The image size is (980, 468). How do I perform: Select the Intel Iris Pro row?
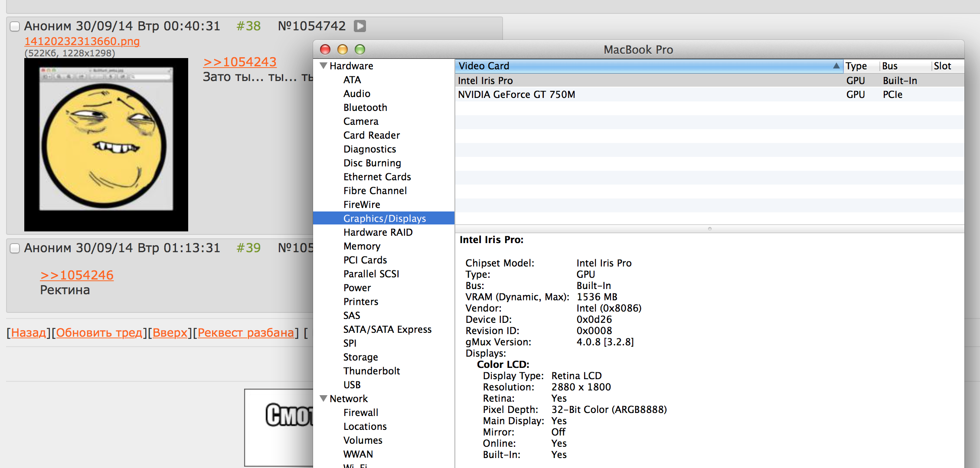coord(709,81)
